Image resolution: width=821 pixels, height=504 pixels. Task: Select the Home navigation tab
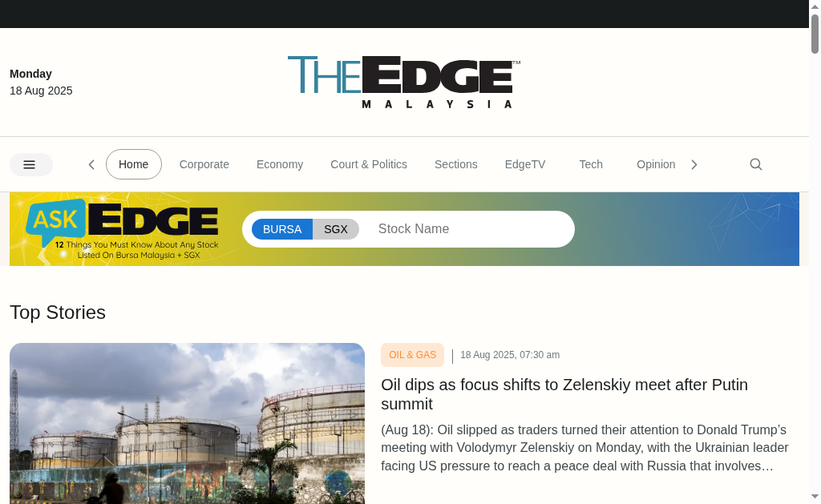click(x=134, y=164)
